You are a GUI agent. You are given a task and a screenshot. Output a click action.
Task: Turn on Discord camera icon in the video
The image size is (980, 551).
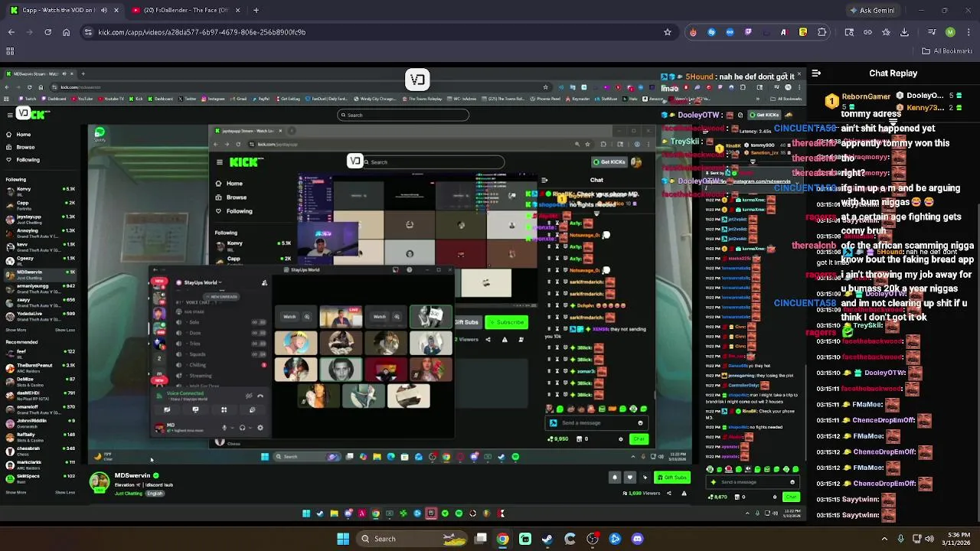[167, 409]
